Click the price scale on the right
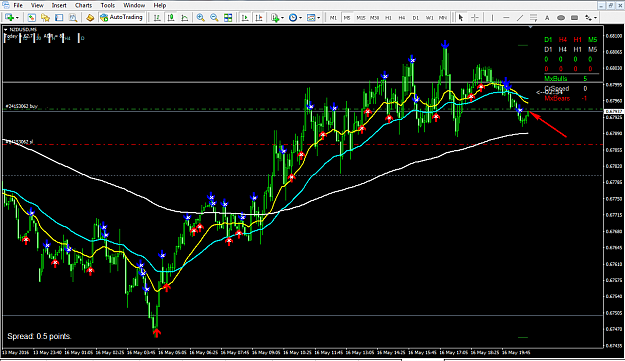Viewport: 625px width, 361px height. click(614, 187)
